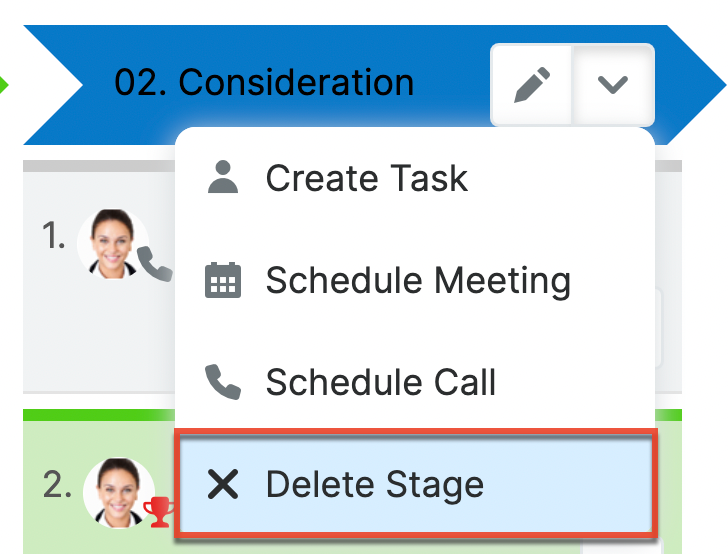Select the activity numbered "1."
Viewport: 728px width, 554px height.
(x=54, y=237)
